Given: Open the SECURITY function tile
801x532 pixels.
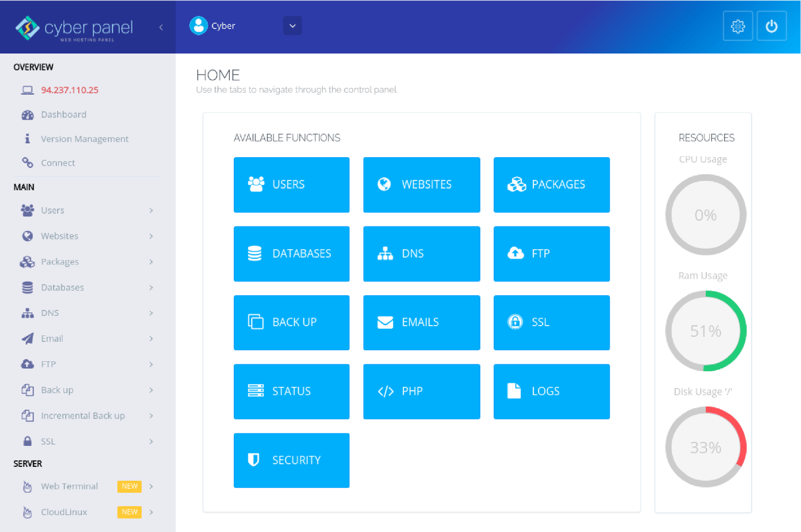Looking at the screenshot, I should pyautogui.click(x=291, y=460).
